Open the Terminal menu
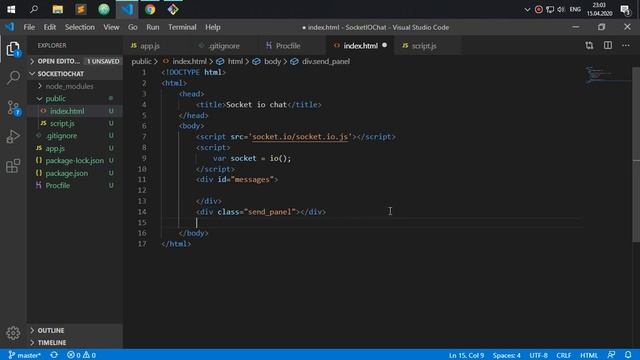 coord(182,27)
